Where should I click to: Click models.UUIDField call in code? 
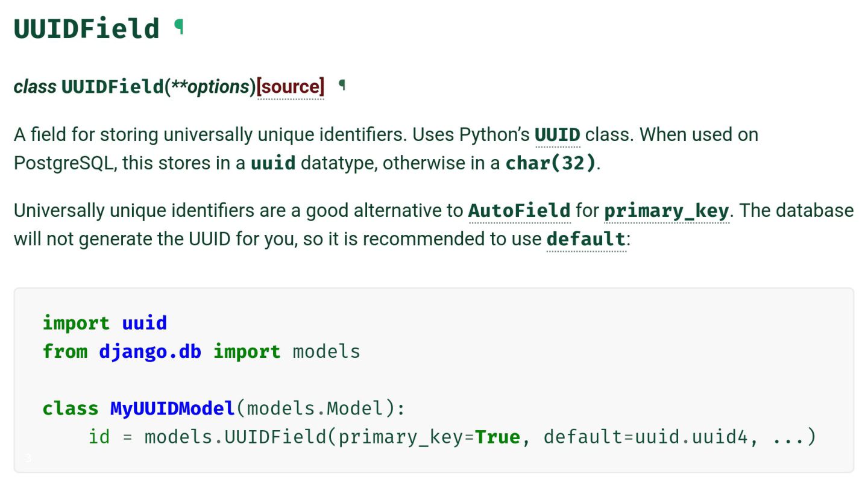(x=236, y=437)
